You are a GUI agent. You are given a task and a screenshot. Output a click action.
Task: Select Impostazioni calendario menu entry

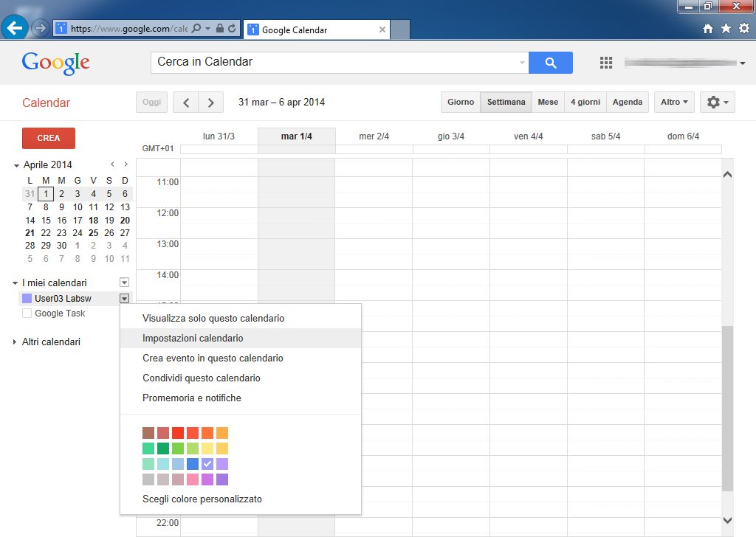[193, 339]
